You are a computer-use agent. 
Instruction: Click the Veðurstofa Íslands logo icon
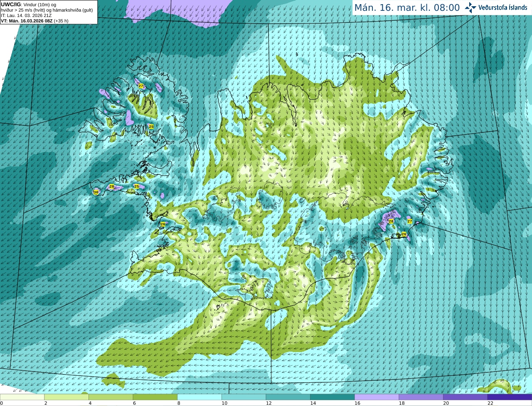tap(470, 7)
